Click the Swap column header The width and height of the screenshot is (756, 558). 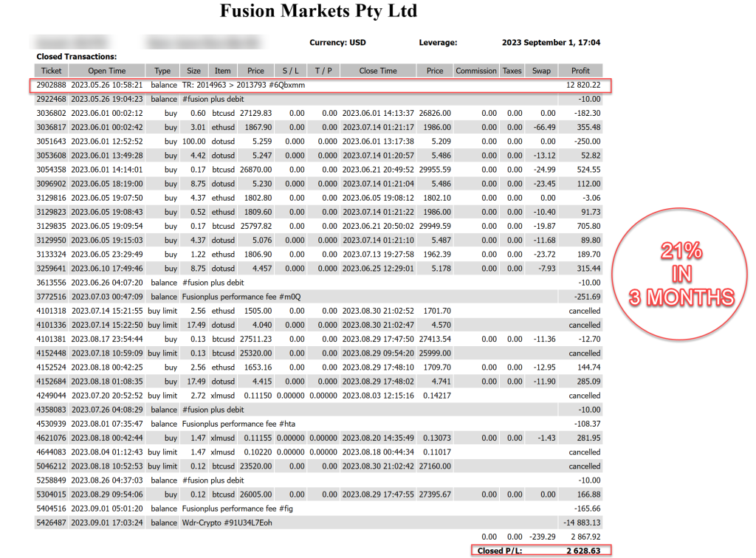coord(541,71)
